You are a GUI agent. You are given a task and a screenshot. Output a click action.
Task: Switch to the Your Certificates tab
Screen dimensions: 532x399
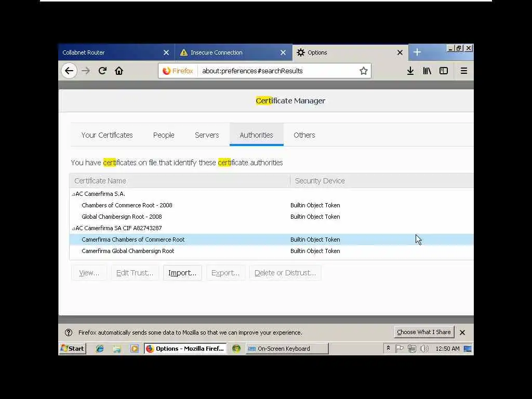coord(107,135)
